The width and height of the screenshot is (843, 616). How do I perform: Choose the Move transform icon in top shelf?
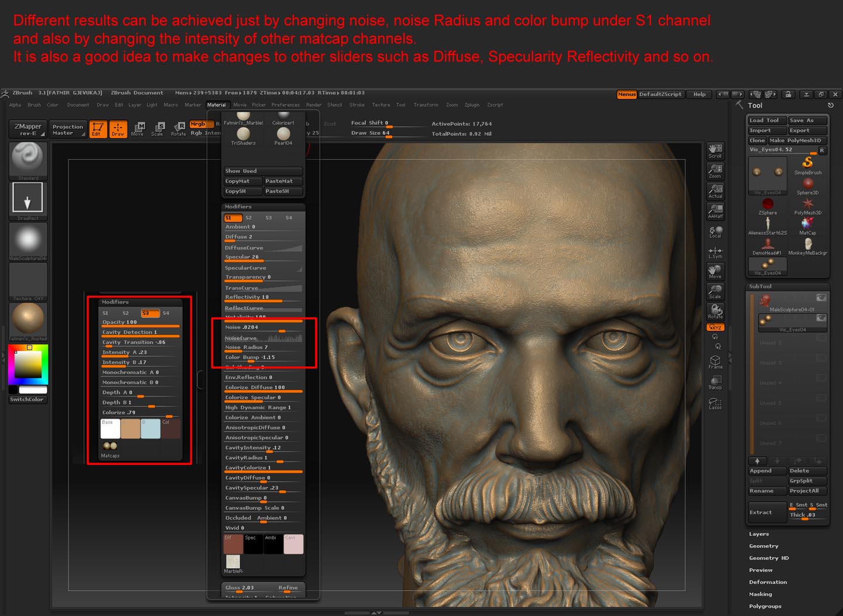(138, 129)
